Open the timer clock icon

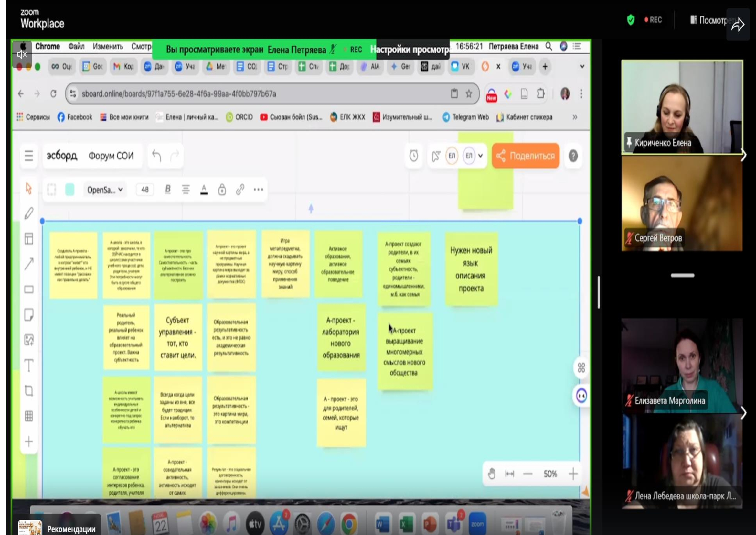click(x=414, y=156)
